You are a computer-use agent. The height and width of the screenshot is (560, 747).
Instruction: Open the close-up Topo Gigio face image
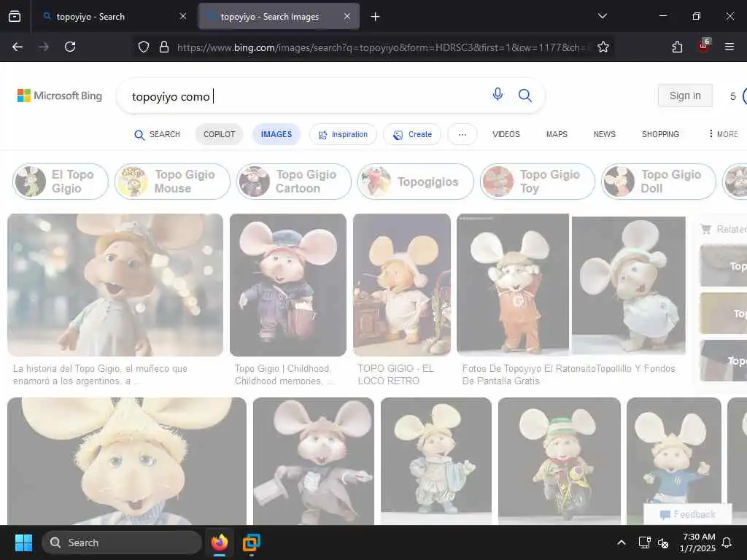127,461
